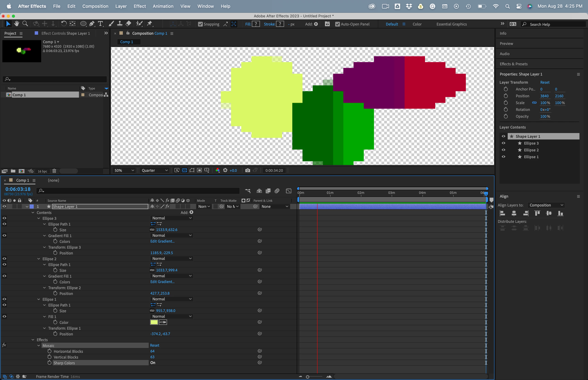Choose the Ellipse shape tool

point(83,24)
